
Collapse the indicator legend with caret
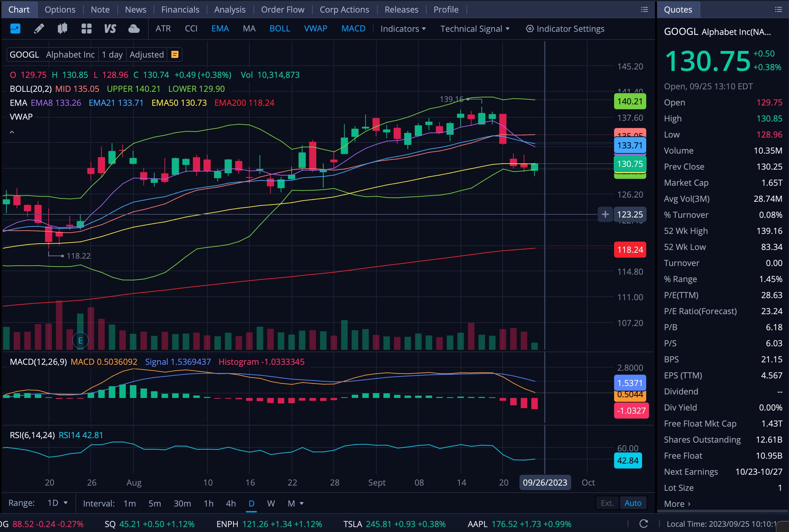point(12,132)
